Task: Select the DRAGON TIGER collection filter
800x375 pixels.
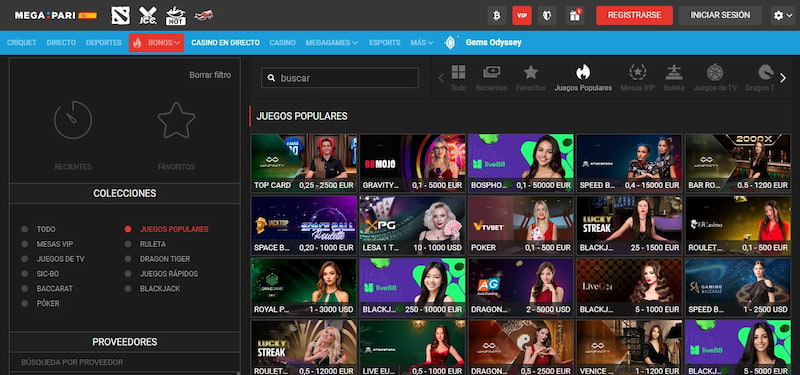Action: (165, 259)
